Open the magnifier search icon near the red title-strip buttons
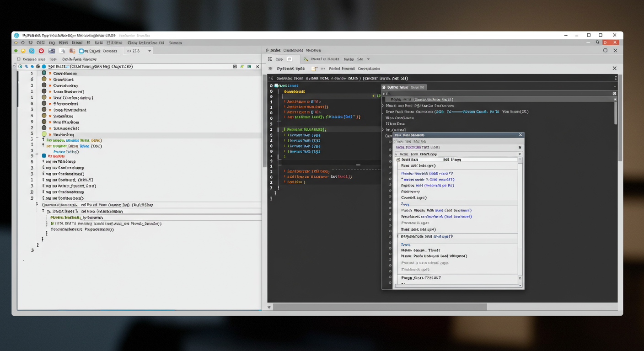Screen dimensions: 644x351 pos(597,43)
